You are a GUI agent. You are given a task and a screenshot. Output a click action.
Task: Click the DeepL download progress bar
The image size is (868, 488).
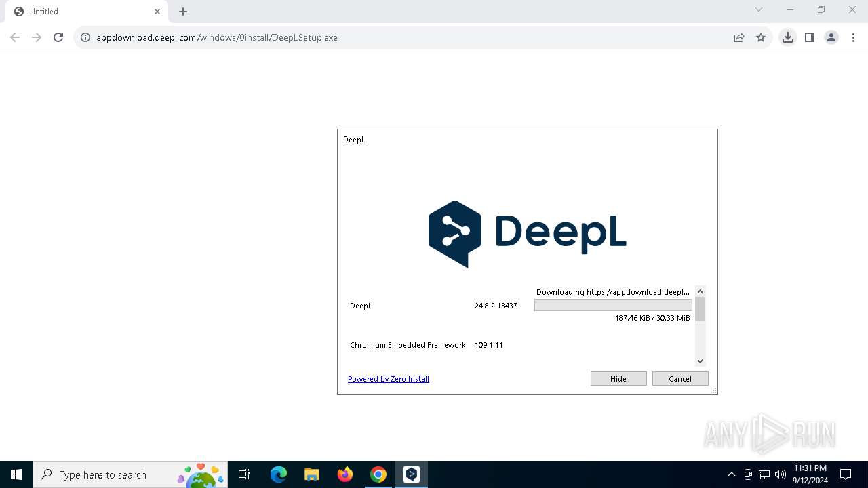pyautogui.click(x=613, y=306)
